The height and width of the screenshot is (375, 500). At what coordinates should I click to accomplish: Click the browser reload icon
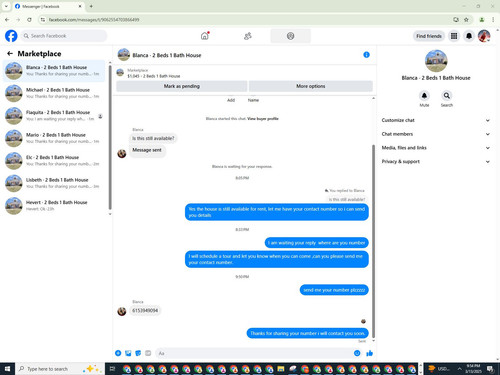[29, 20]
